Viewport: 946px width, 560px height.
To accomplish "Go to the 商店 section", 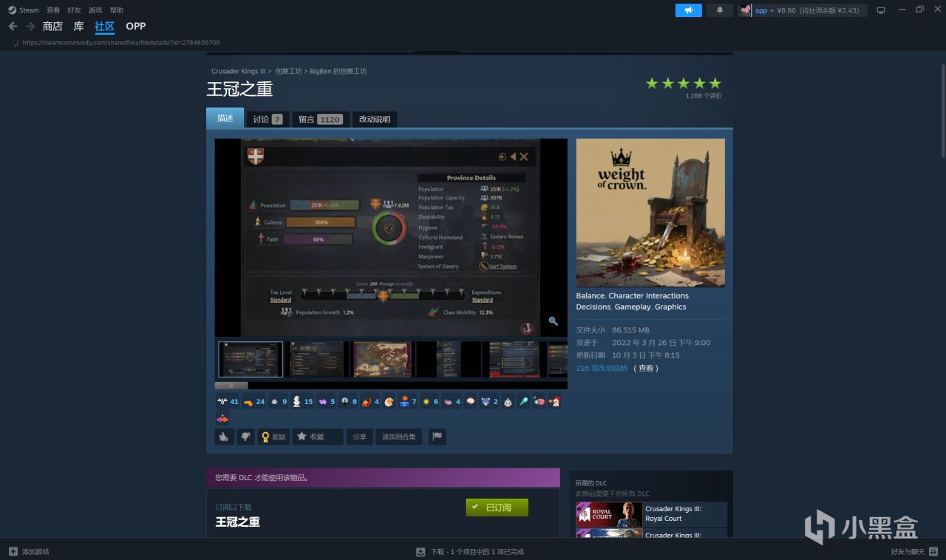I will (52, 26).
